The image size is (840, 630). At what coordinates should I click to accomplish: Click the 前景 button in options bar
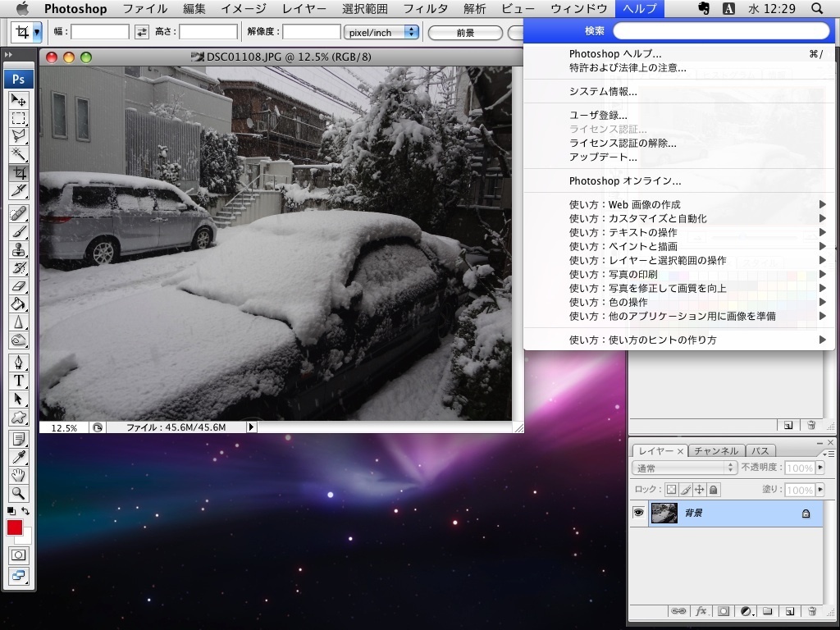coord(465,33)
